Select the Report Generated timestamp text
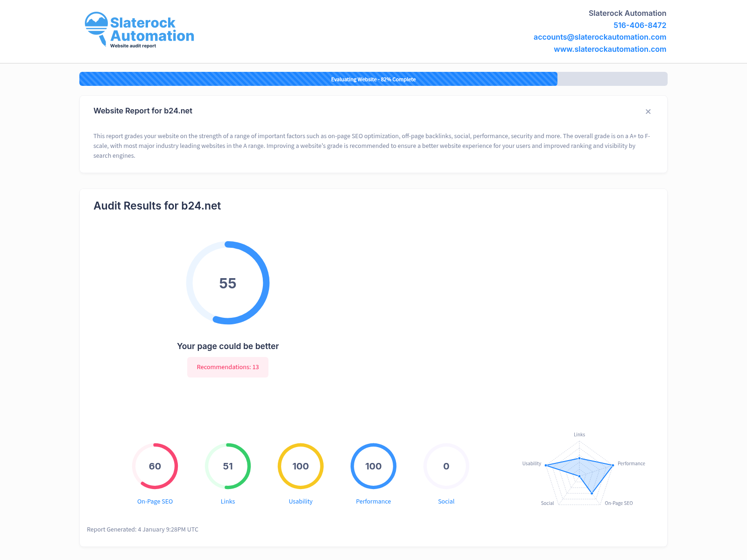Viewport: 747px width, 560px height. pyautogui.click(x=142, y=529)
